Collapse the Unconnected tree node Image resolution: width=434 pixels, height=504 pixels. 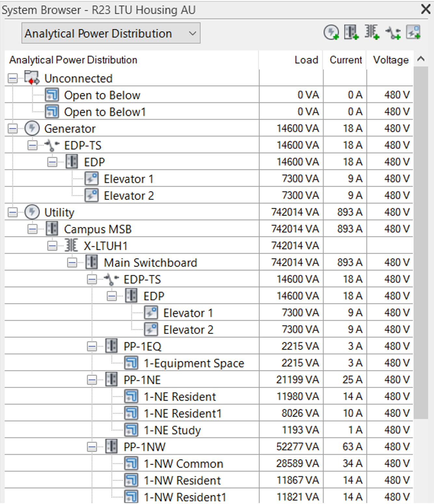click(x=13, y=78)
